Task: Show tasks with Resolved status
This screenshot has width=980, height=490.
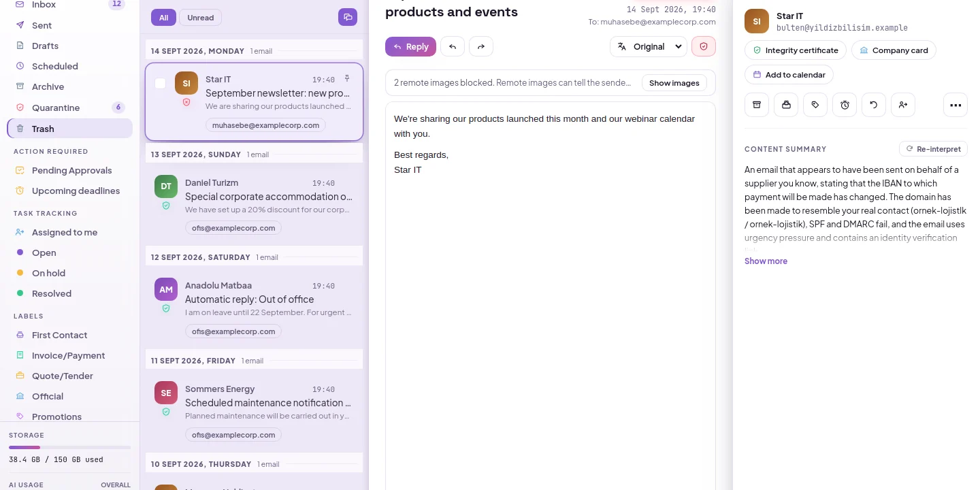Action: pos(69,293)
